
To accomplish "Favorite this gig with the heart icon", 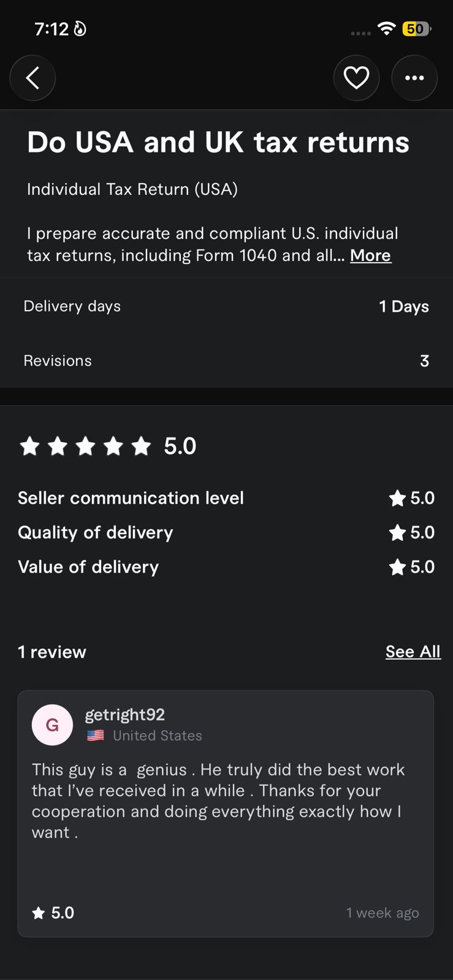I will point(356,78).
